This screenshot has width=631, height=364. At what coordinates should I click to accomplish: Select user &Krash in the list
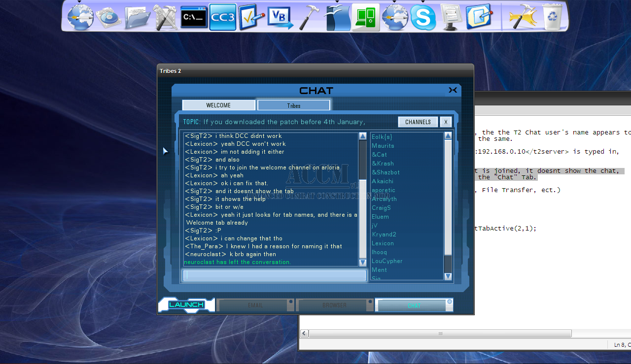pyautogui.click(x=383, y=164)
